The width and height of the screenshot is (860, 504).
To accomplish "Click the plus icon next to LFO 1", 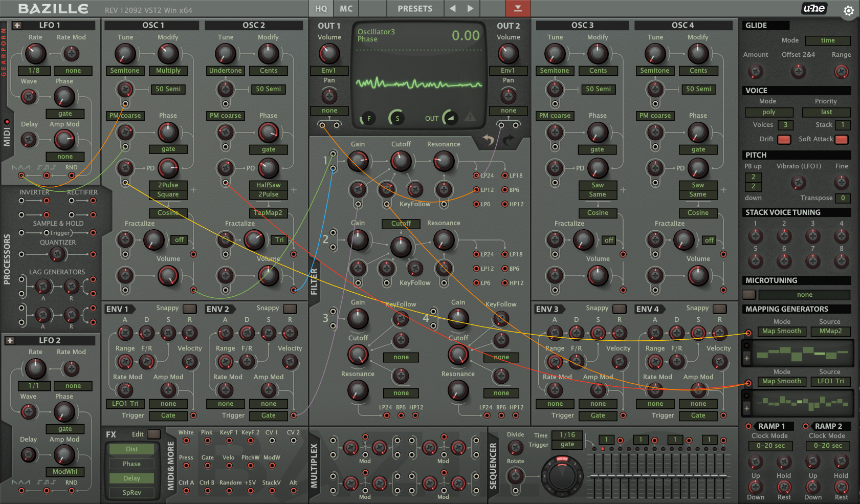I will (x=17, y=25).
